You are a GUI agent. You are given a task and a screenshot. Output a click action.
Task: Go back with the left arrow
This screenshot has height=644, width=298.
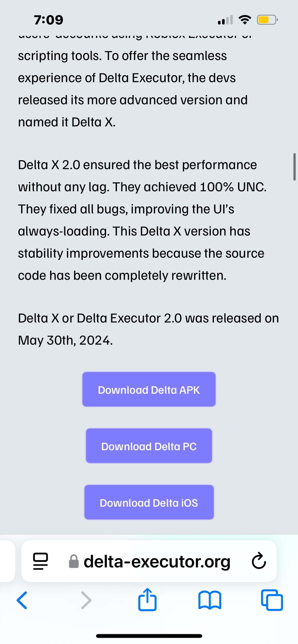point(22,600)
